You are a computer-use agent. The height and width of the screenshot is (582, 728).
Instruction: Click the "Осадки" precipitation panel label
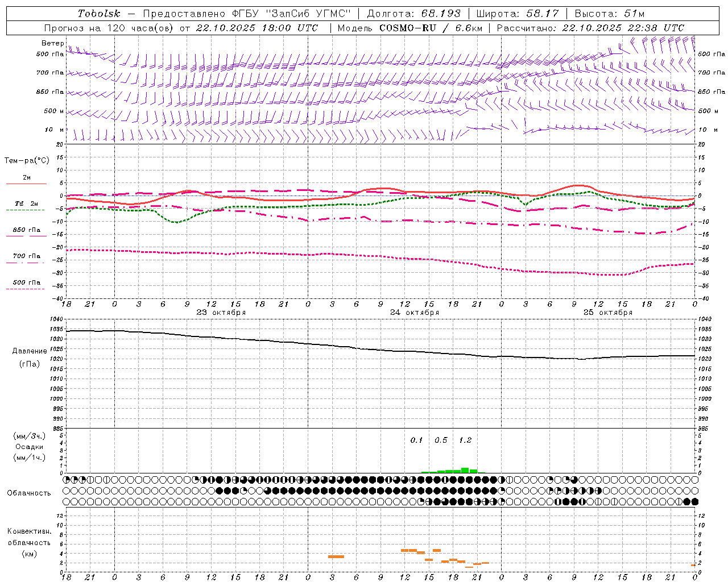tap(30, 447)
